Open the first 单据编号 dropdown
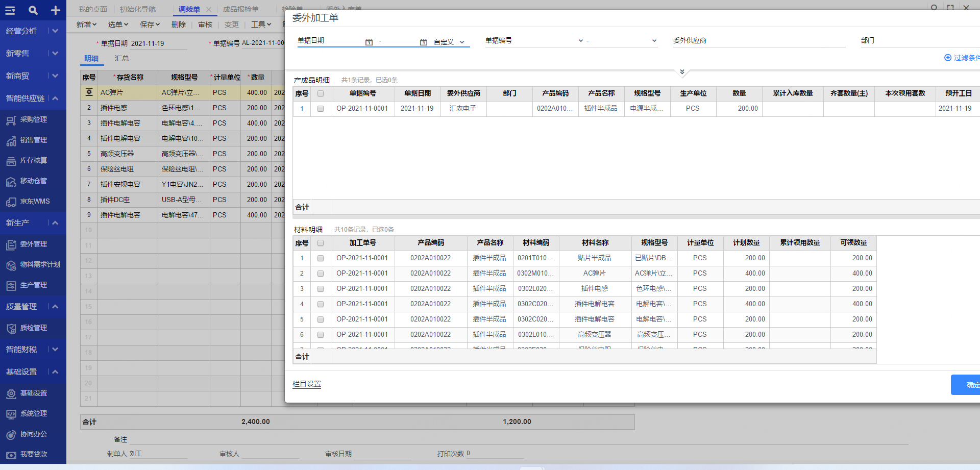Screen dimensions: 980x470 pyautogui.click(x=580, y=41)
